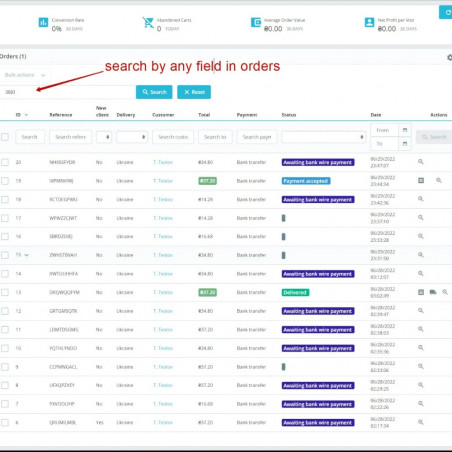
Task: Click the Conversion Rate chart icon
Action: 43,23
